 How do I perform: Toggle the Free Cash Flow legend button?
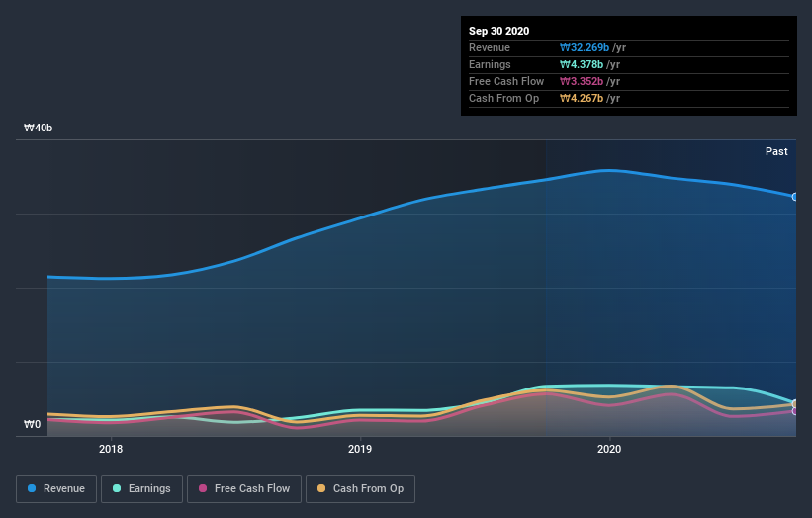[244, 489]
